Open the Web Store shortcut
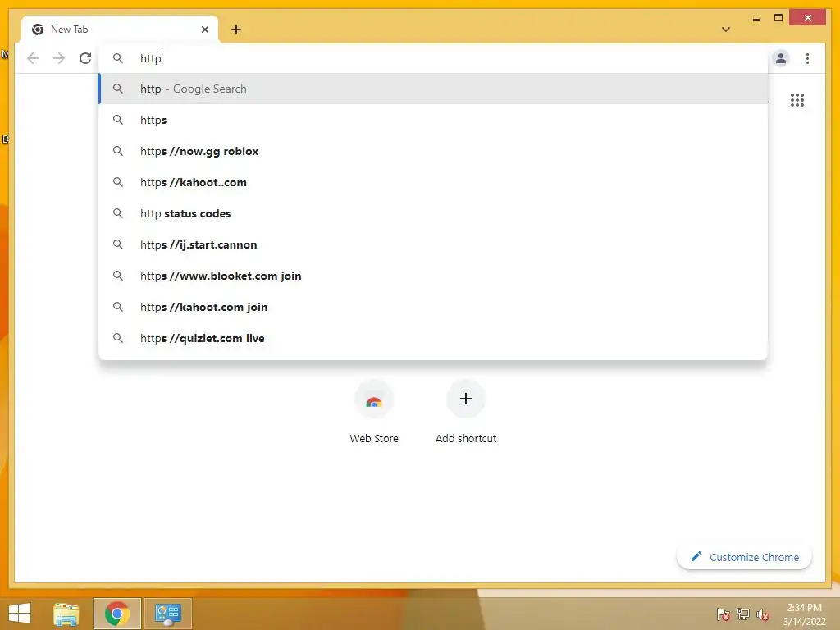 [374, 412]
